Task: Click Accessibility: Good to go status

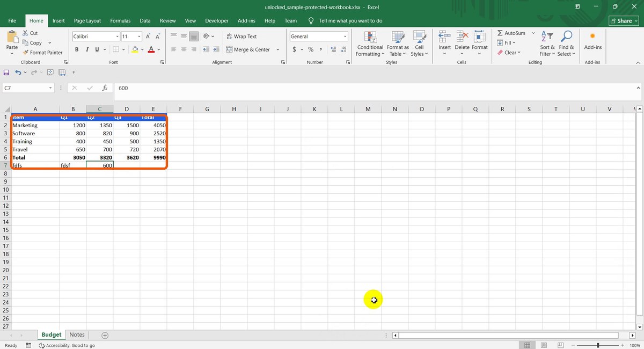Action: click(x=67, y=345)
